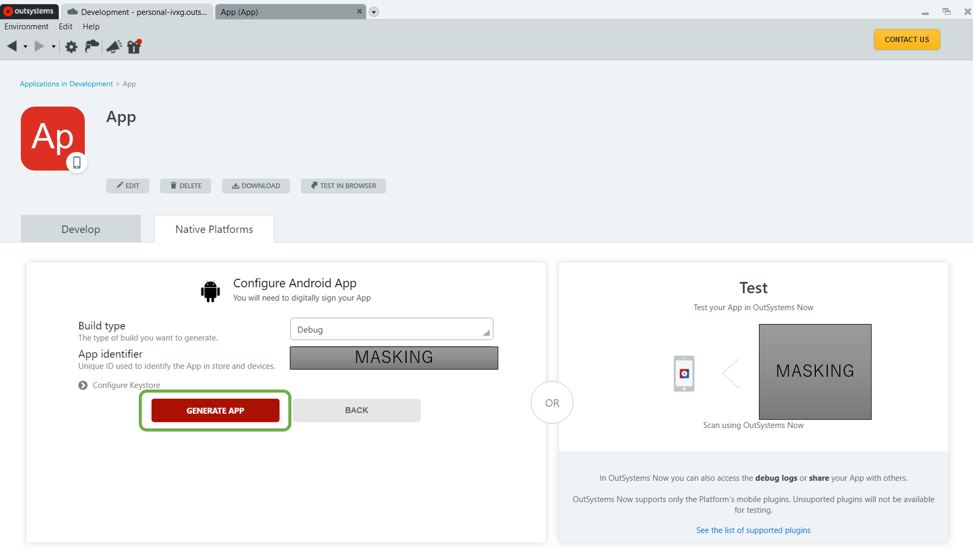Click the outsystems logo tab
The height and width of the screenshot is (560, 973).
30,11
